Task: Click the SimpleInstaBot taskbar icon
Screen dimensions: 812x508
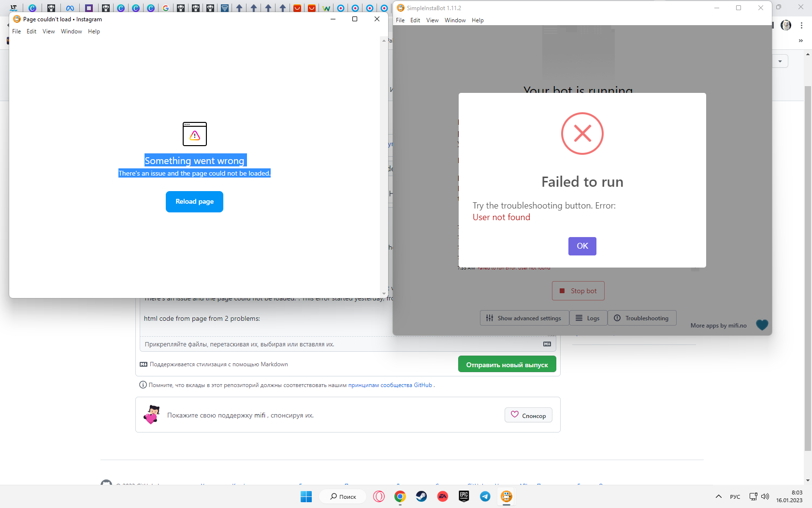Action: pyautogui.click(x=506, y=496)
